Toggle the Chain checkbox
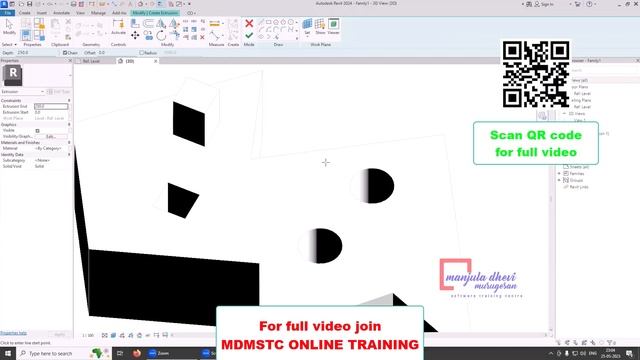The height and width of the screenshot is (360, 640). coord(65,53)
